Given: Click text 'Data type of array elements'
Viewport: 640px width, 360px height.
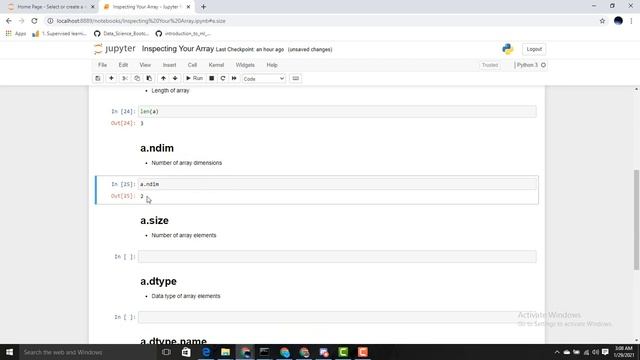Looking at the screenshot, I should click(186, 296).
